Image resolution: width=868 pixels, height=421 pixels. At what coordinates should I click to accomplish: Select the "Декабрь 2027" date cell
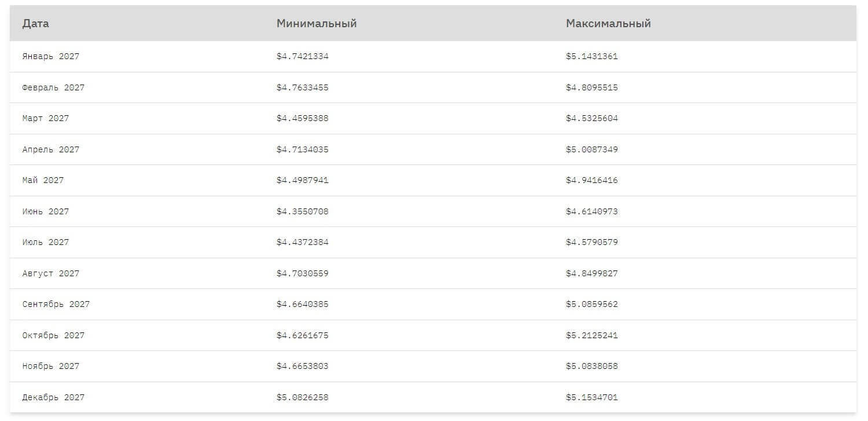tap(53, 398)
